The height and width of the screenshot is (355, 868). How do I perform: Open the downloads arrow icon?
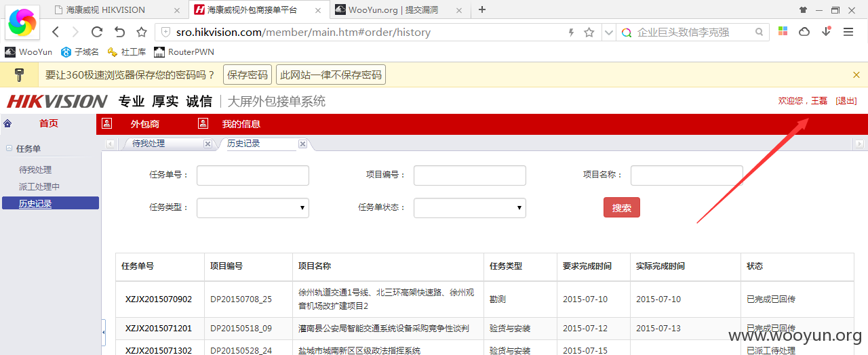[826, 31]
